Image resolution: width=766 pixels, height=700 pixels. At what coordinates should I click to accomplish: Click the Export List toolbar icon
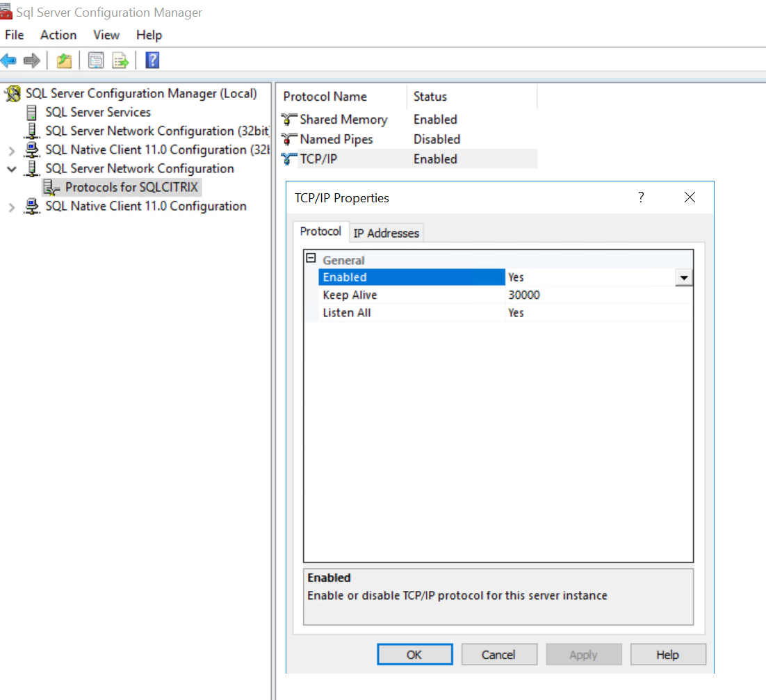(x=120, y=60)
